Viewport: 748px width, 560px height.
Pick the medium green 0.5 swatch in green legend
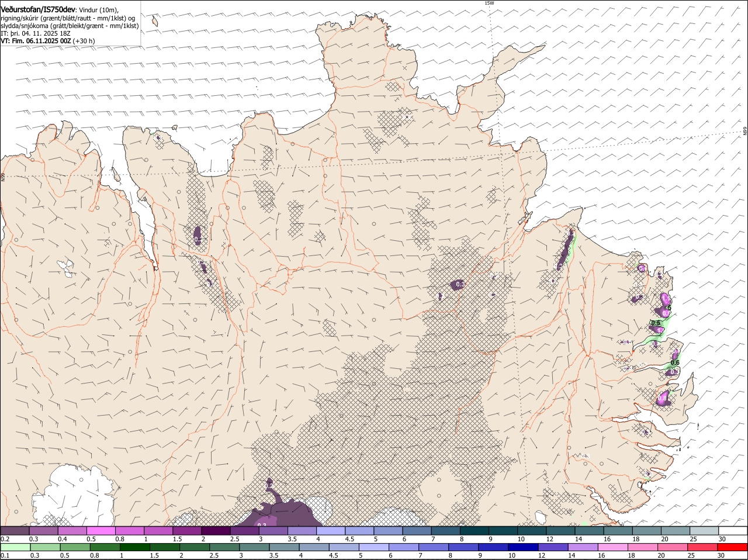click(x=75, y=547)
